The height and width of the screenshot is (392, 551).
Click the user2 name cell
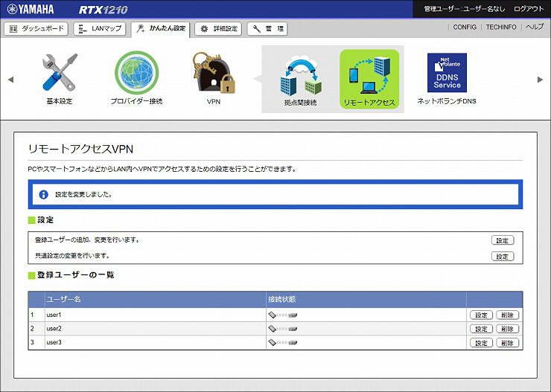point(156,329)
